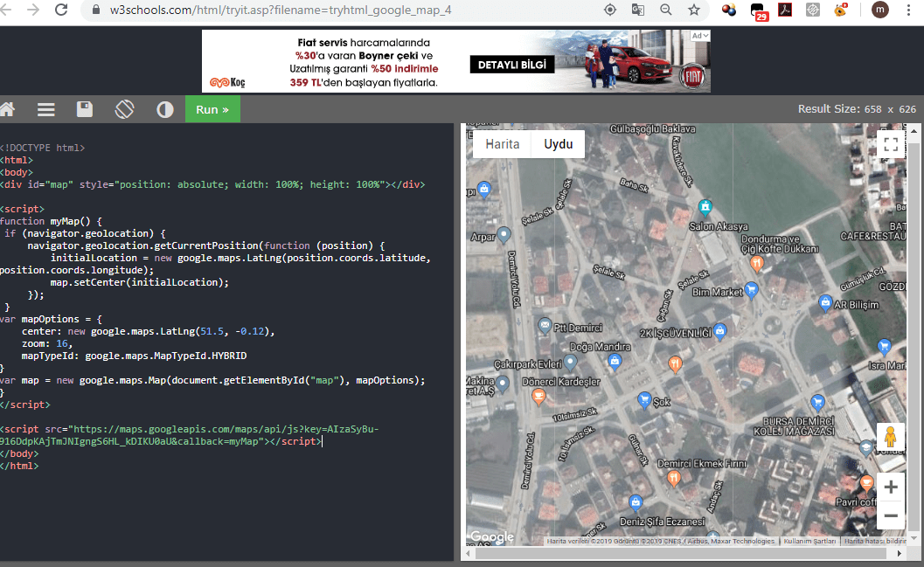Screen dimensions: 924x567
Task: Switch to the Uydu satellite view
Action: (x=558, y=144)
